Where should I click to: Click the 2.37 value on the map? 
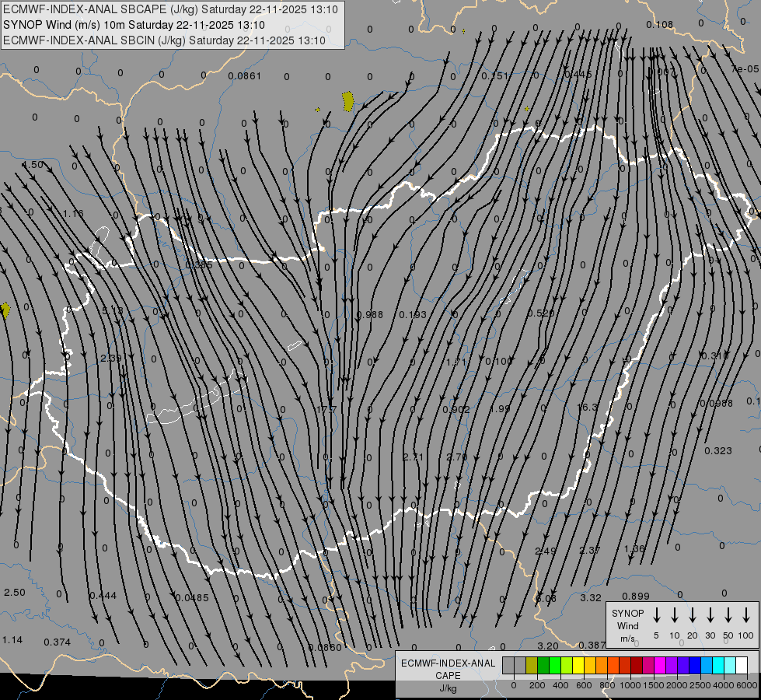point(590,551)
